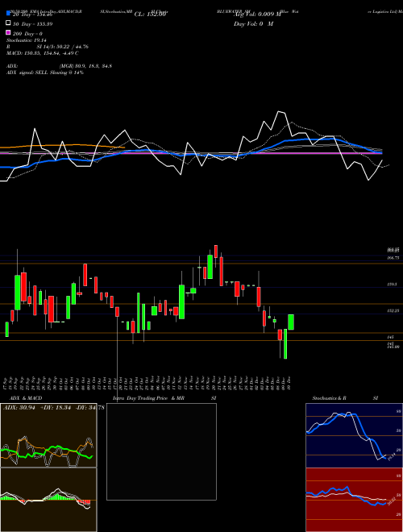Click the 166.75 price axis label

coord(393,258)
